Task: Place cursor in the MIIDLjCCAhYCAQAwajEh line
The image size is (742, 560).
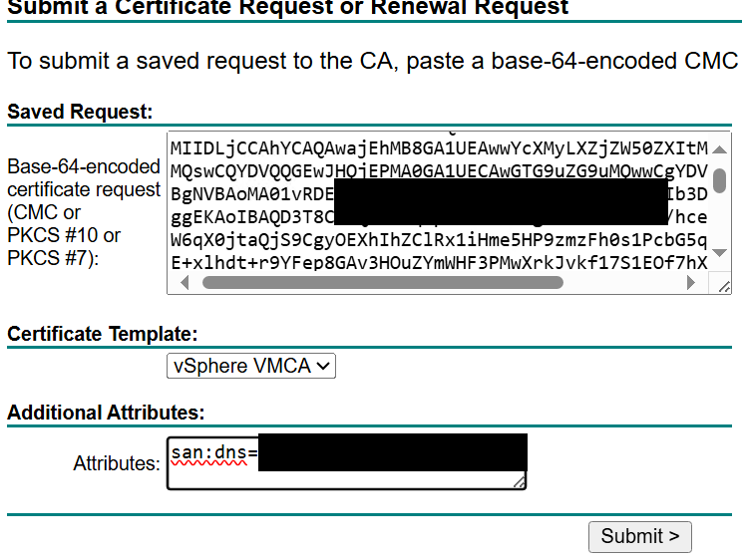Action: tap(439, 148)
